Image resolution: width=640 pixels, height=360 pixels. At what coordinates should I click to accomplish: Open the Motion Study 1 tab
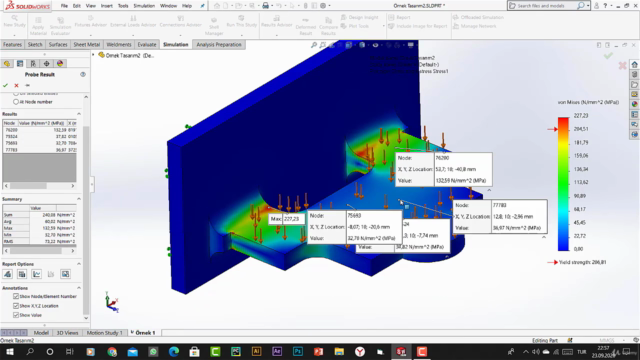104,333
